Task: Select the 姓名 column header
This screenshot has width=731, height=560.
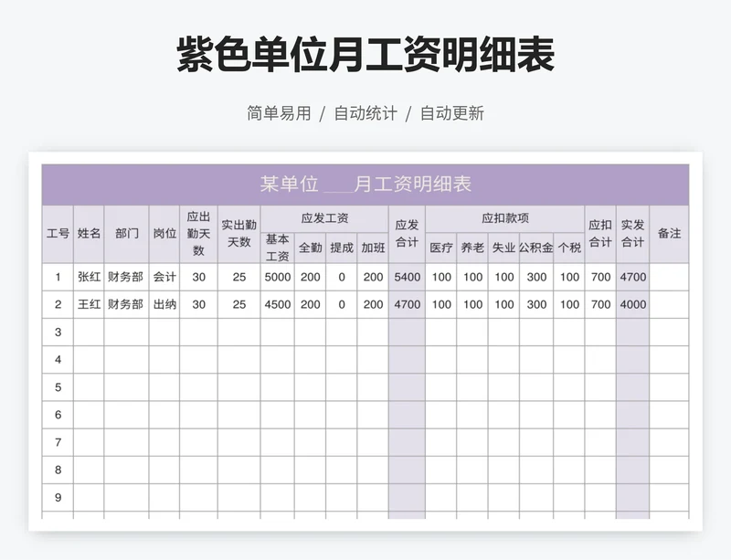Action: point(89,234)
